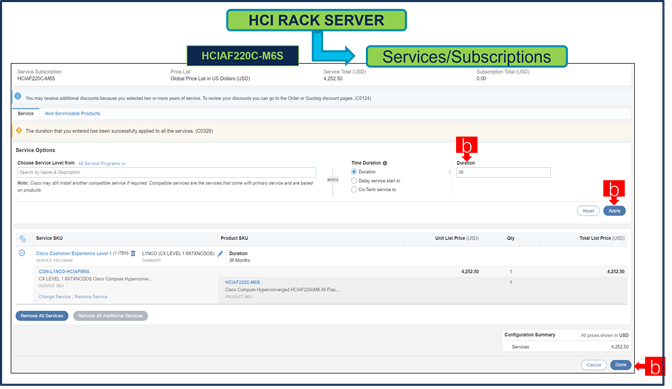Open Cisco Customer Experience Level 1 link
Image resolution: width=672 pixels, height=389 pixels.
pos(74,255)
